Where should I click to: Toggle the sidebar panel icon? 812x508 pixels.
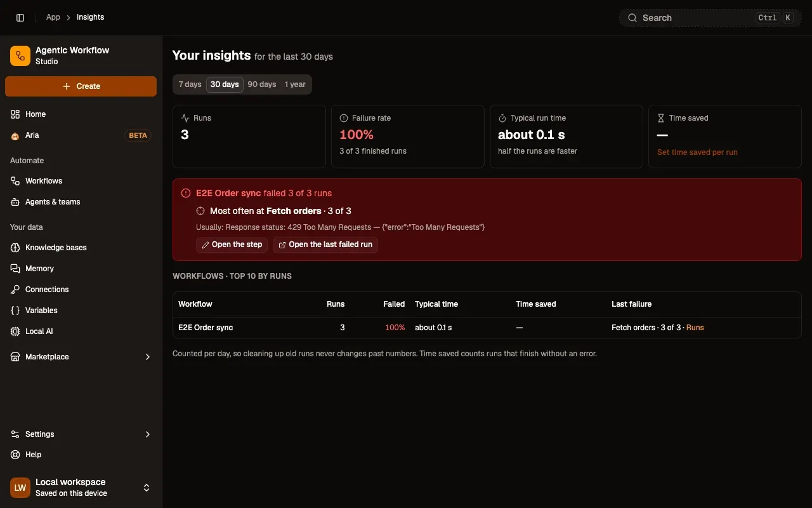pyautogui.click(x=20, y=18)
